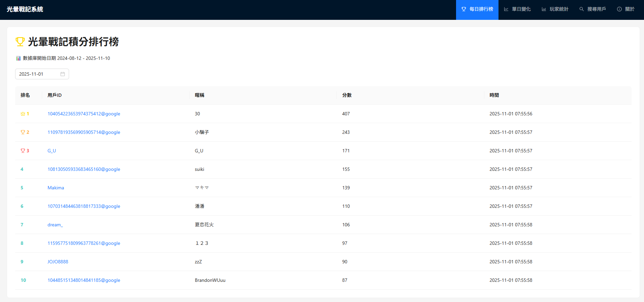Click the 2025-11-01 date input field
The width and height of the screenshot is (644, 302).
(42, 74)
